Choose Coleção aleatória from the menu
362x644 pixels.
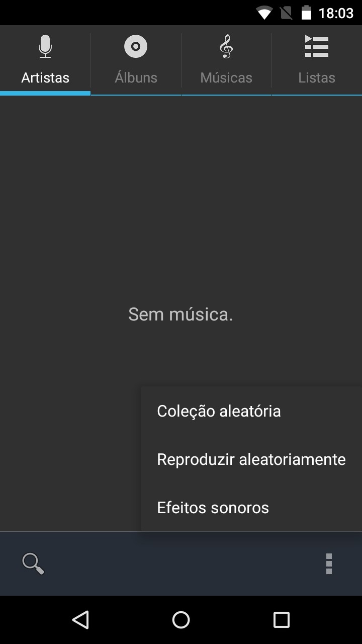pos(251,411)
